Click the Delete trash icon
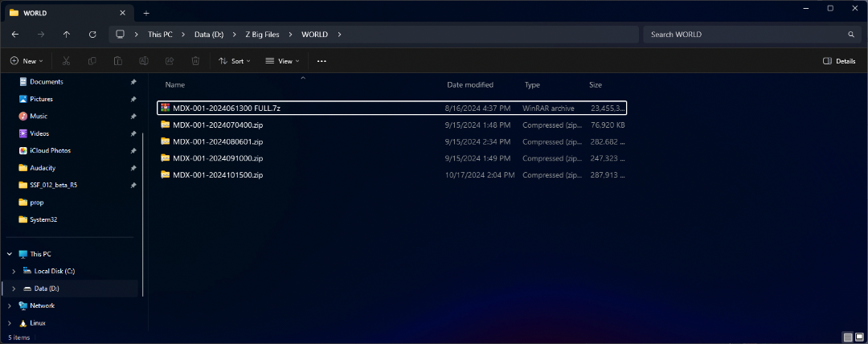Screen dimensions: 868x344 (195, 61)
